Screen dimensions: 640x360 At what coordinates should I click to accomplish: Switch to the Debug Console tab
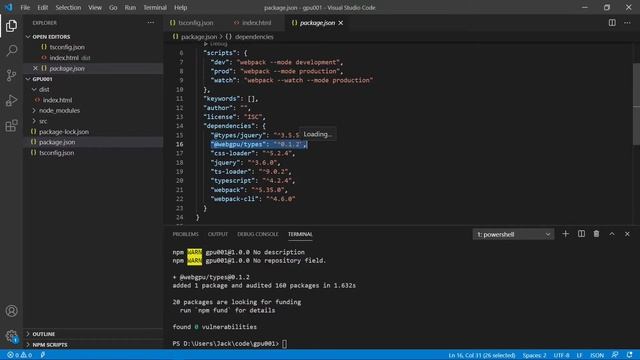coord(258,234)
